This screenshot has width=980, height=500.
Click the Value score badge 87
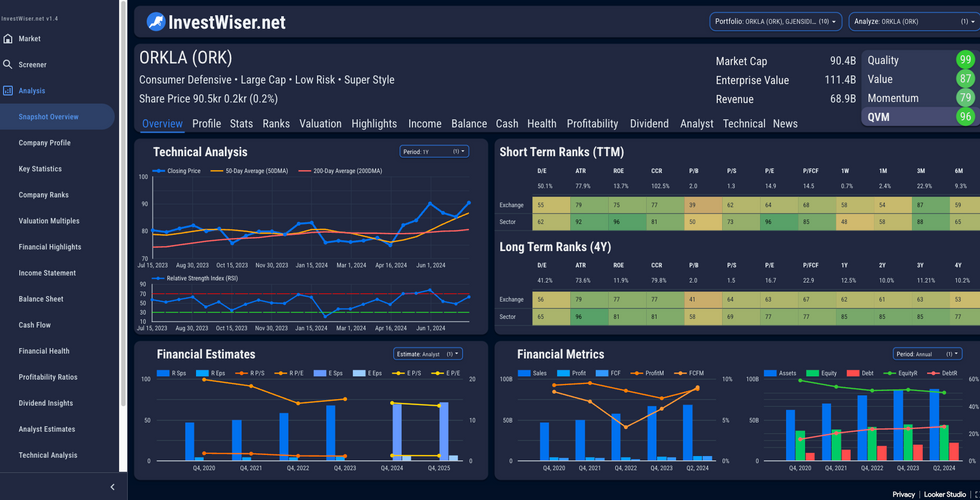(x=966, y=79)
